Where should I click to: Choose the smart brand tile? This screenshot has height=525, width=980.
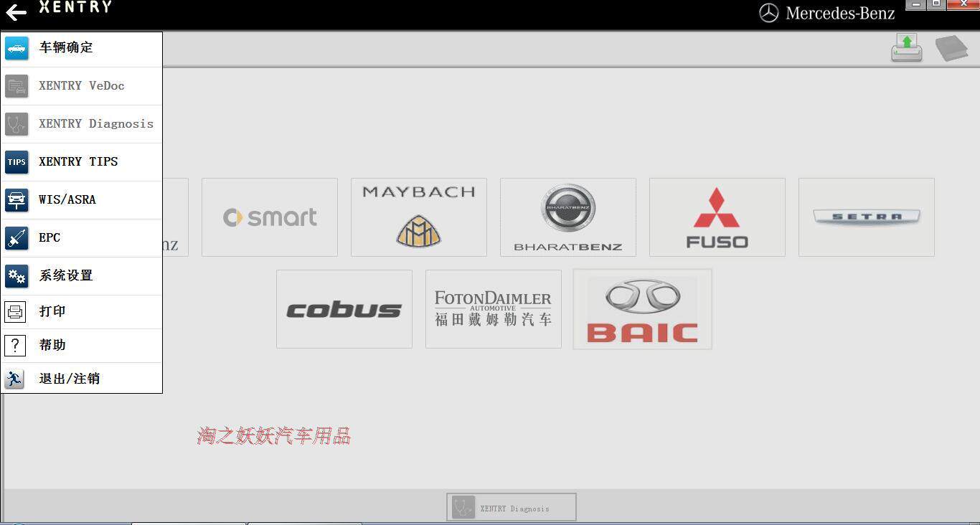(270, 217)
